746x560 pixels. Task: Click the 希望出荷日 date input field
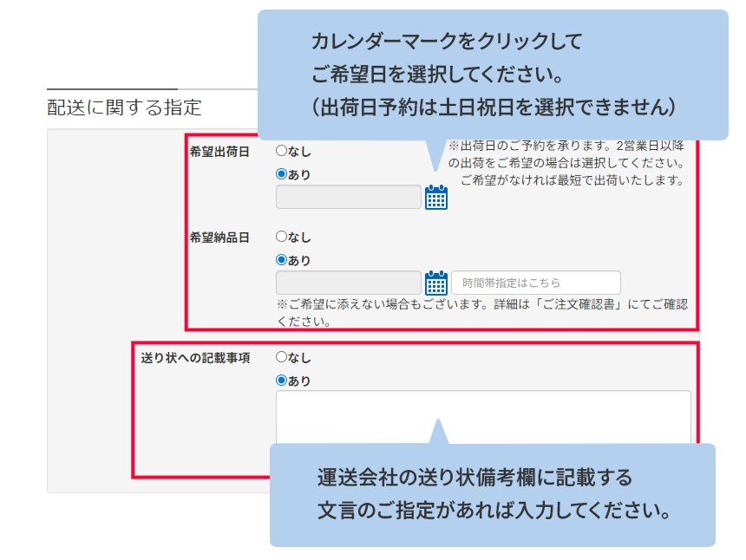(x=348, y=197)
